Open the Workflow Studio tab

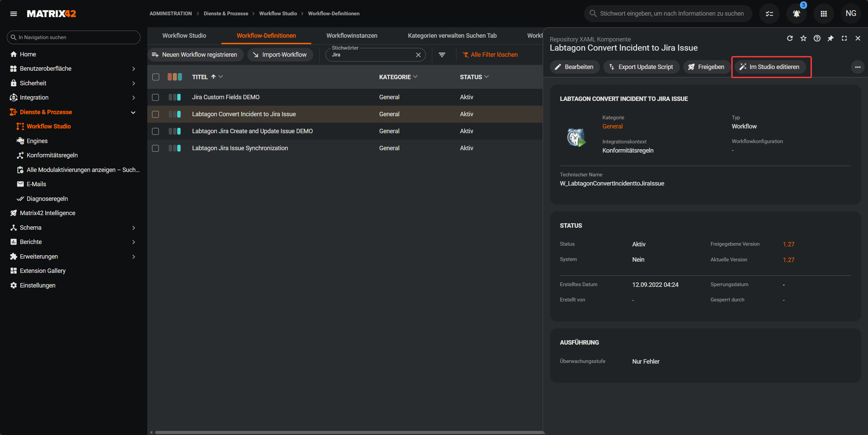[x=184, y=36]
